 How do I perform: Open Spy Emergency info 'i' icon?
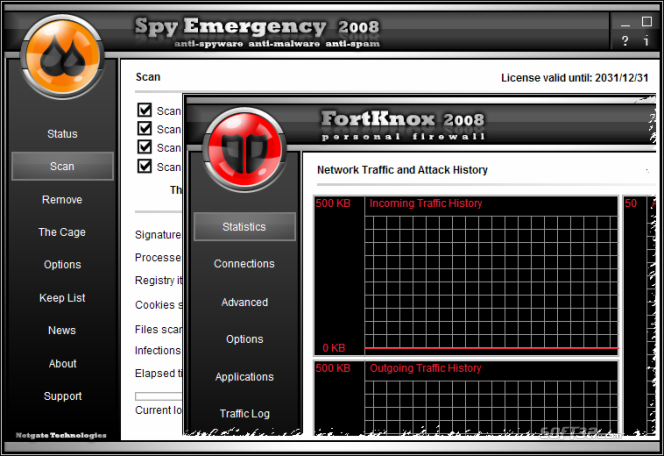coord(646,41)
